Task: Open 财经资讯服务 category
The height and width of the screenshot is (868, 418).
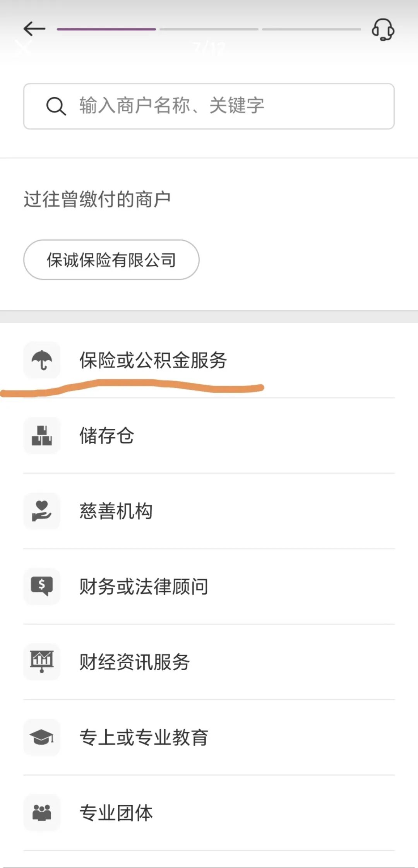Action: click(x=135, y=662)
